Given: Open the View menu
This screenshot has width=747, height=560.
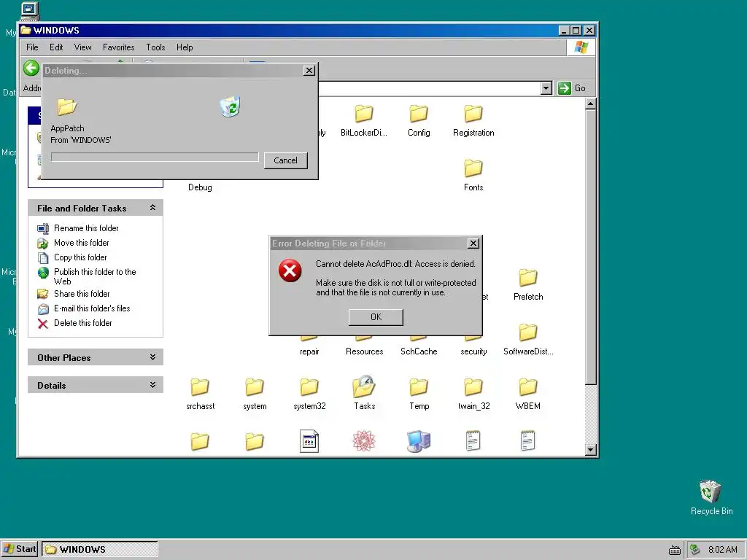Looking at the screenshot, I should (83, 47).
